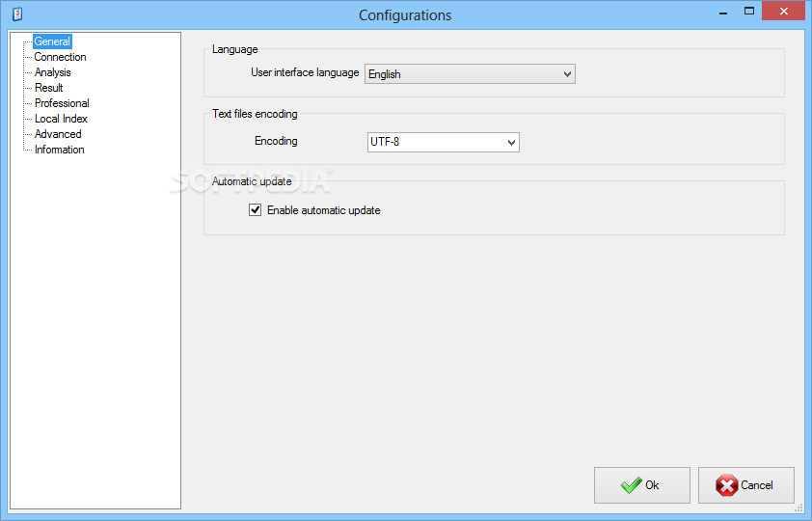Open the Analysis settings page
Screen dimensions: 812x521
52,72
